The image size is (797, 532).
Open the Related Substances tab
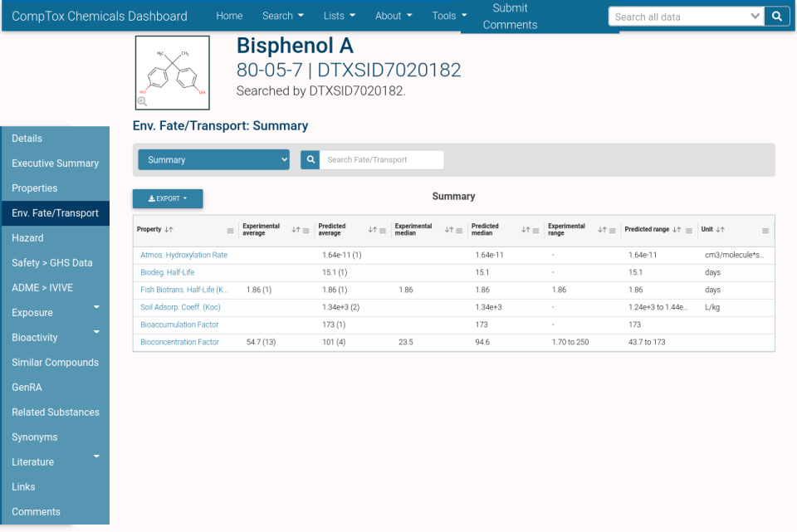point(55,412)
